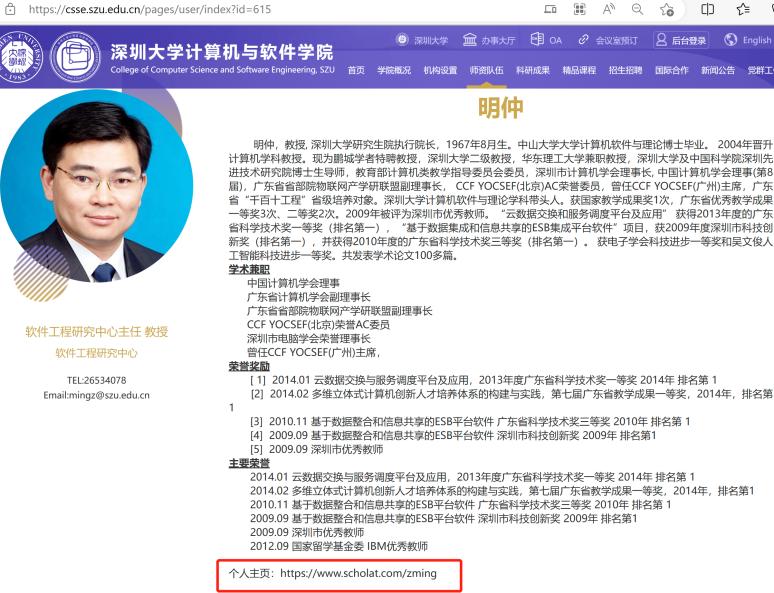Open the 科研成果 menu item
The image size is (774, 593).
(x=533, y=70)
